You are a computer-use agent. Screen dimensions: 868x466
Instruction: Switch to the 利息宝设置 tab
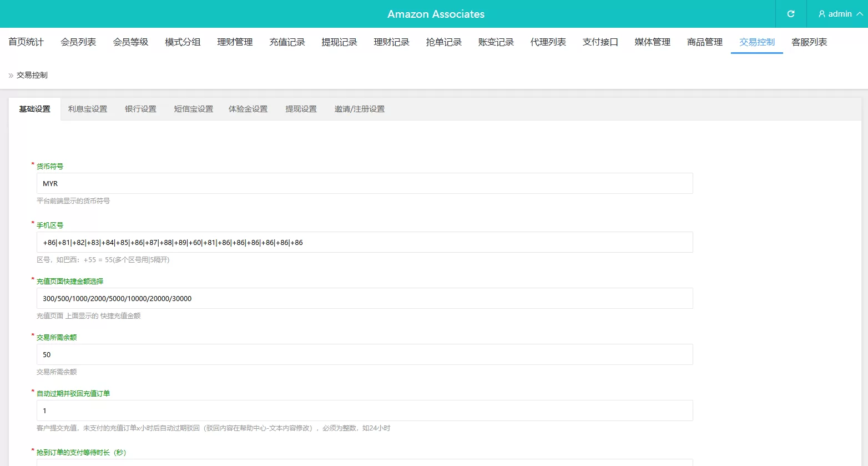(87, 109)
